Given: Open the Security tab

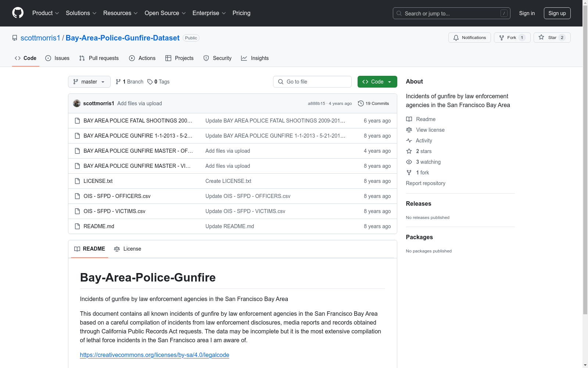Looking at the screenshot, I should pos(218,58).
